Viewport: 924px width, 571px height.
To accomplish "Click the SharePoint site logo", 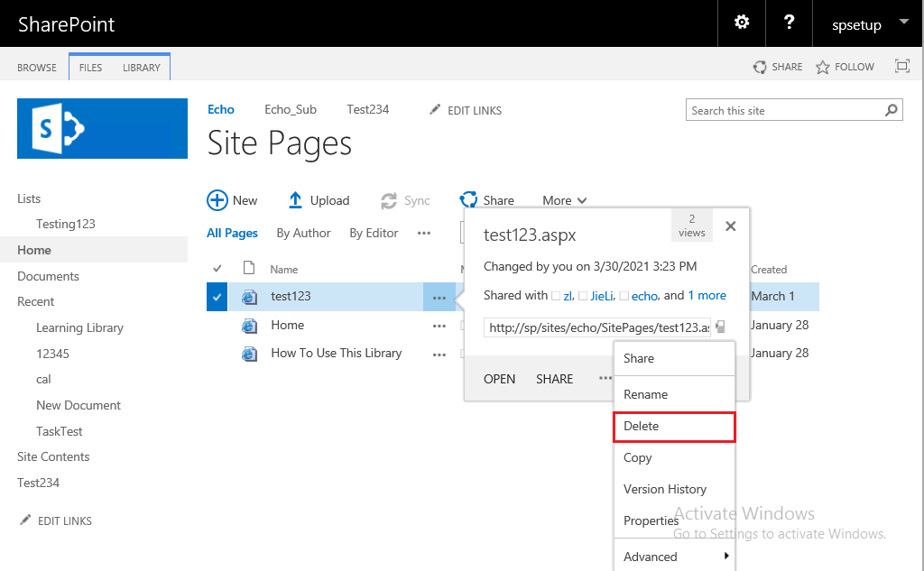I will 103,128.
